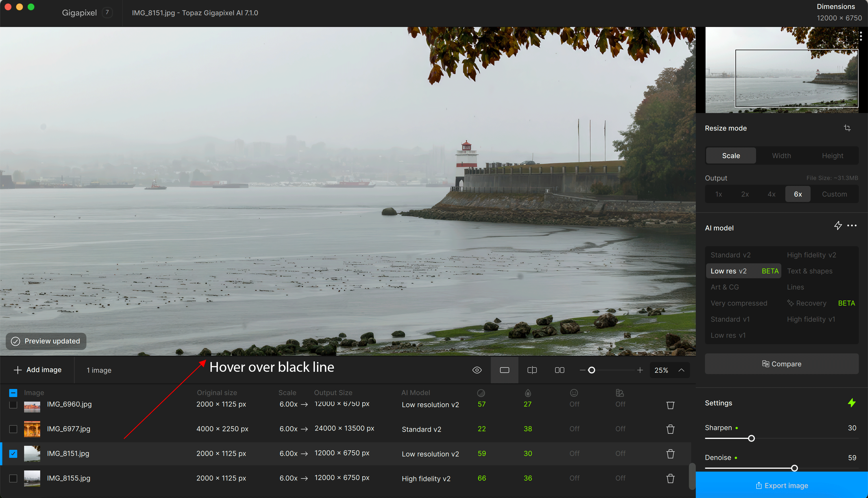Check the IMG_6977.jpg checkbox
Image resolution: width=868 pixels, height=498 pixels.
coord(13,429)
